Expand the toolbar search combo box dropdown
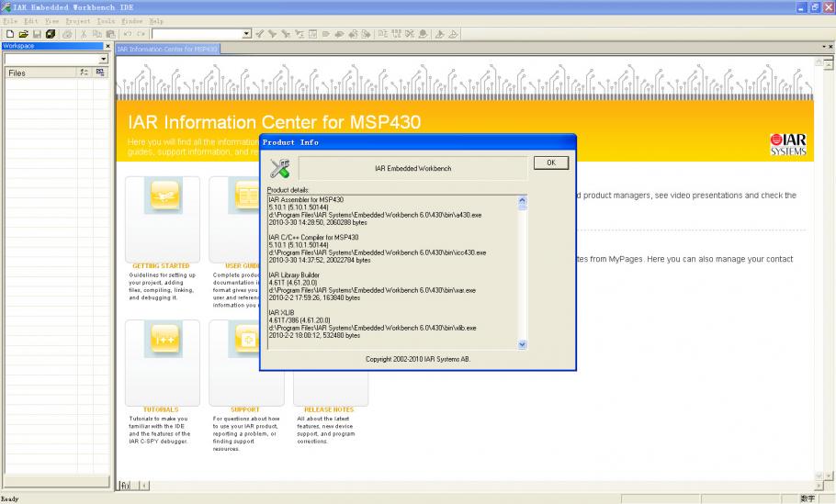The width and height of the screenshot is (836, 504). click(x=246, y=34)
